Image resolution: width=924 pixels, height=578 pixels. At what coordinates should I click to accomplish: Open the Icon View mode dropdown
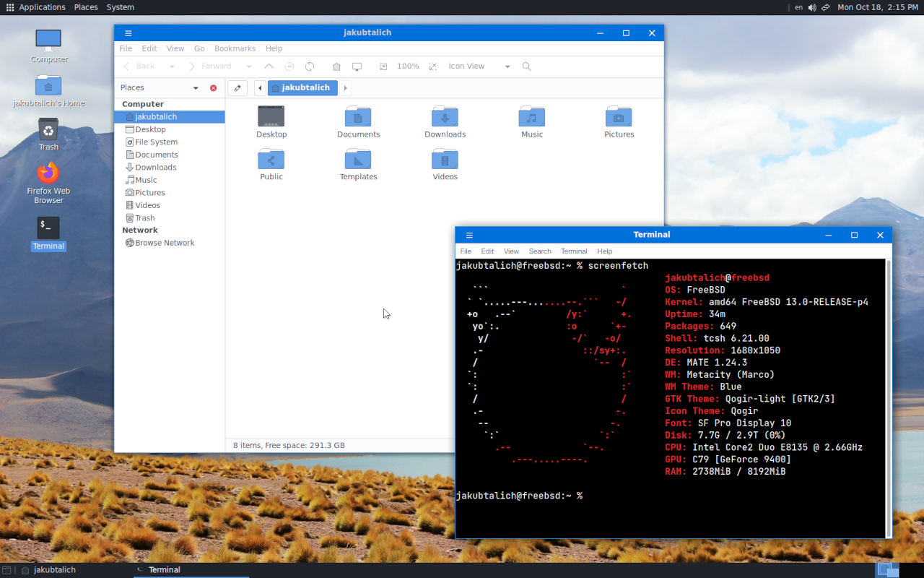479,66
